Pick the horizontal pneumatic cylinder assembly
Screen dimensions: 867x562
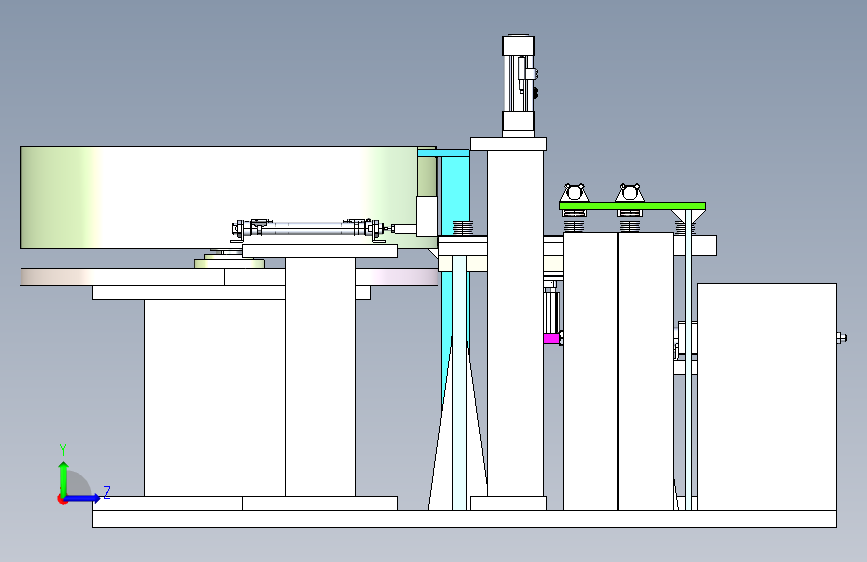pos(309,228)
